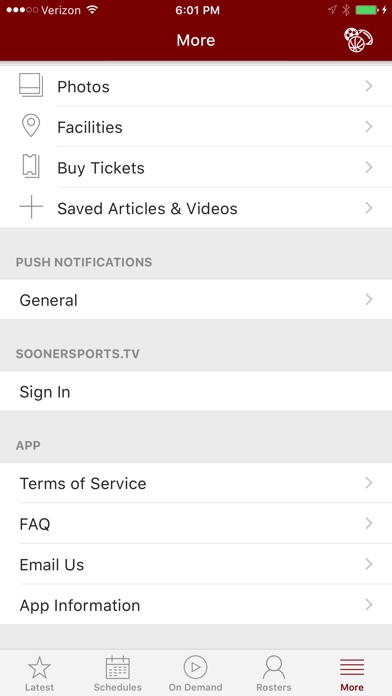The width and height of the screenshot is (392, 696).
Task: Tap the Buy Tickets label
Action: [x=101, y=168]
